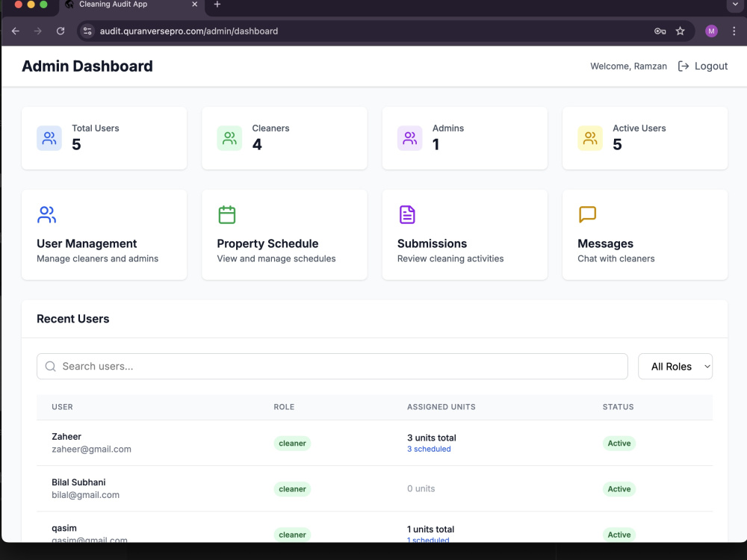Open the Chrome three-dot menu
This screenshot has width=747, height=560.
[734, 31]
